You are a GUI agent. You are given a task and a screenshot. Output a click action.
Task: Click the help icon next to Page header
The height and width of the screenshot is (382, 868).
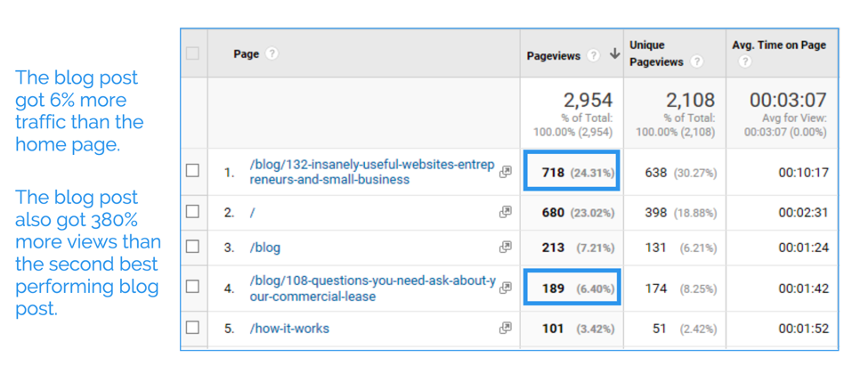point(272,53)
